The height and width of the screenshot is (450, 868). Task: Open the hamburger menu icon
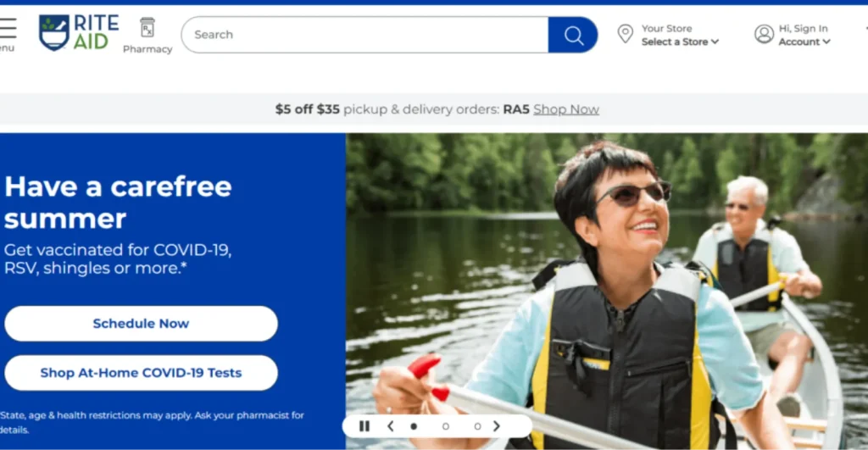tap(8, 29)
